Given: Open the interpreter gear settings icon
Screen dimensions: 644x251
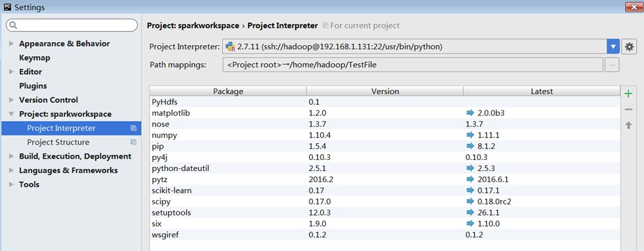Looking at the screenshot, I should click(629, 47).
